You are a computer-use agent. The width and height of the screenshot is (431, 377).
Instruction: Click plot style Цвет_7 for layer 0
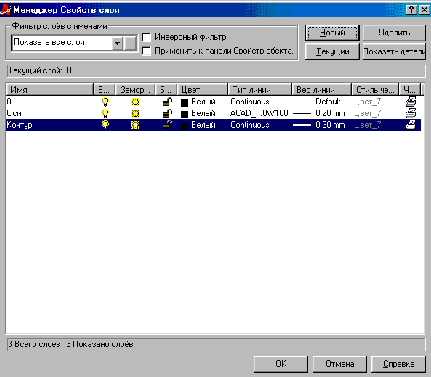[x=368, y=102]
